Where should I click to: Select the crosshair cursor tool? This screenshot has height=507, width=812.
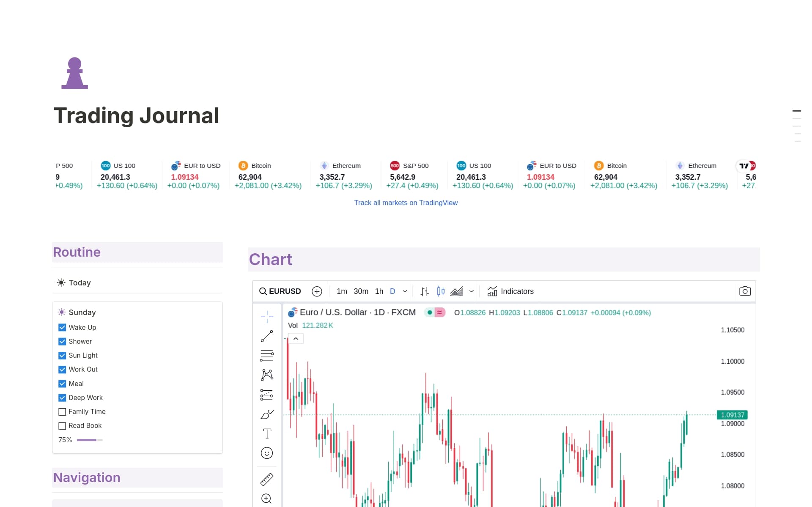[x=266, y=316]
